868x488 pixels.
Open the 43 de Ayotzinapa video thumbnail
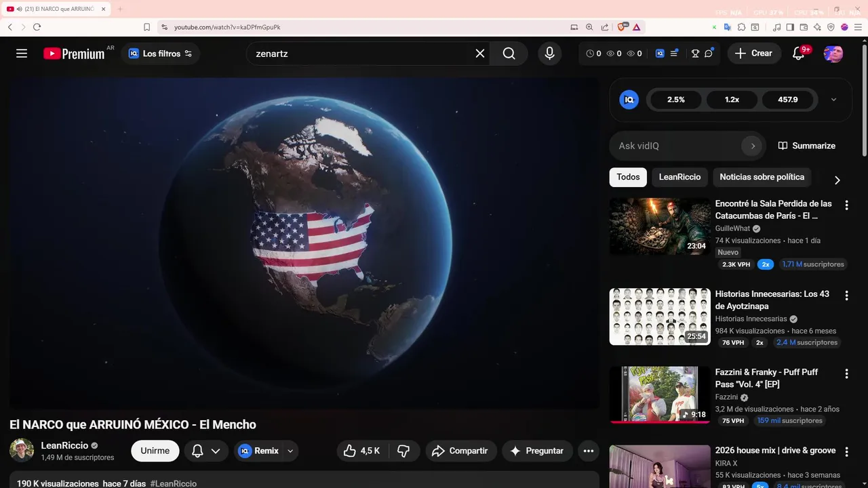[x=660, y=317]
